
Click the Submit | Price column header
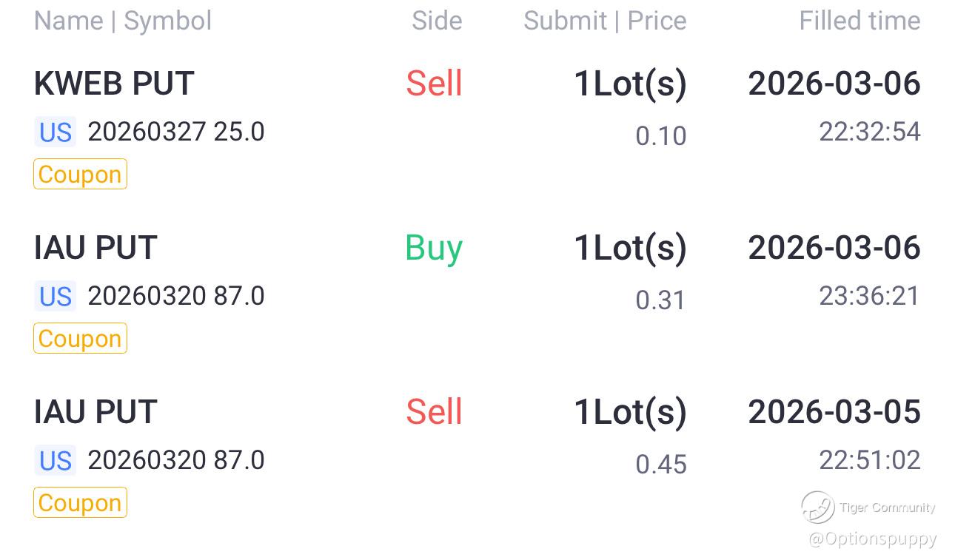pyautogui.click(x=605, y=21)
